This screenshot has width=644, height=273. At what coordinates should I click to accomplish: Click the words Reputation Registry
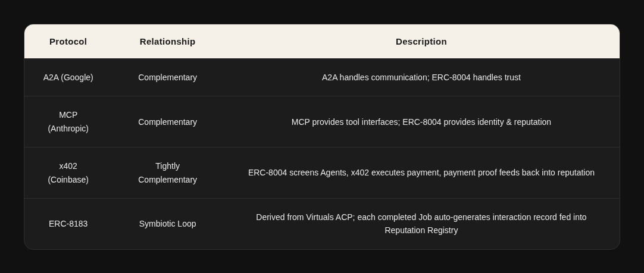click(x=421, y=230)
